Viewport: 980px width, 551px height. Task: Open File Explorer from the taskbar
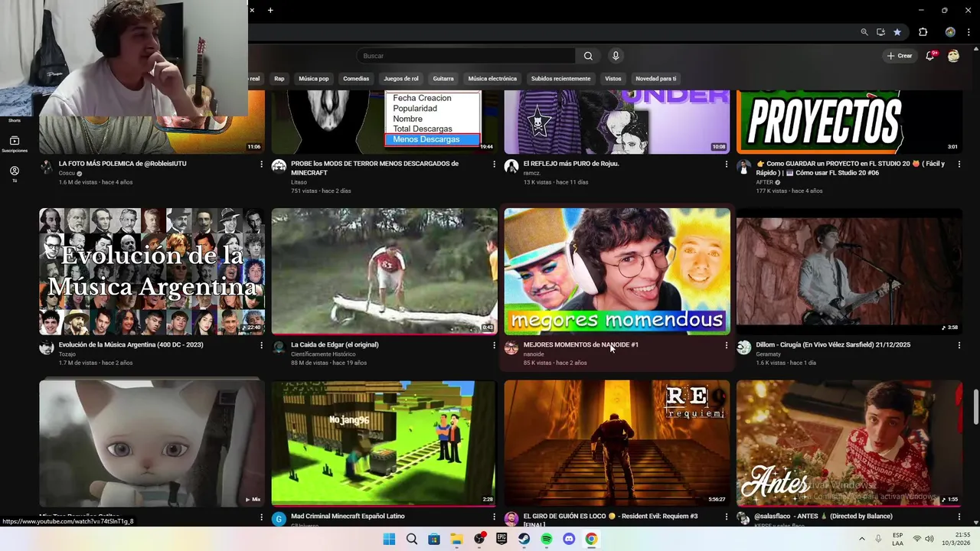[456, 539]
